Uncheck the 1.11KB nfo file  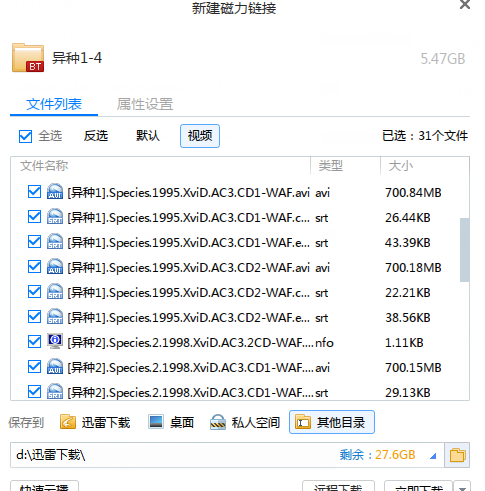pos(34,342)
